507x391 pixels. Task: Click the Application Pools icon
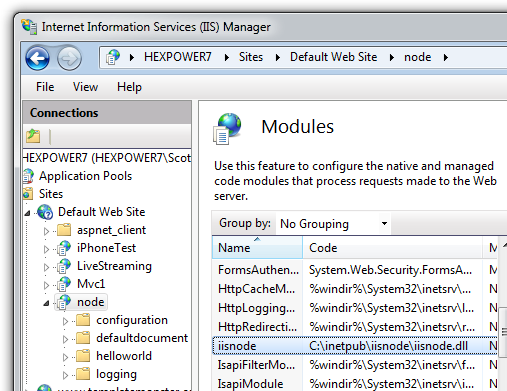click(x=28, y=176)
